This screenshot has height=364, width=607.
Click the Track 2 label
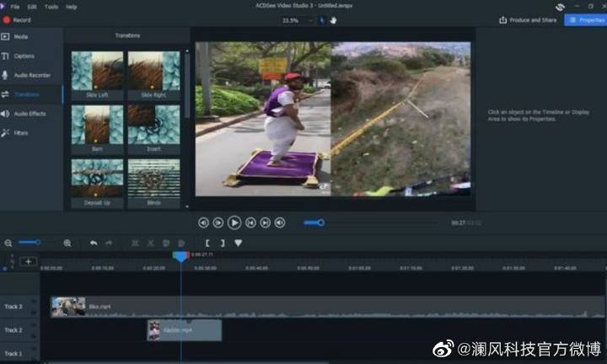pyautogui.click(x=13, y=330)
